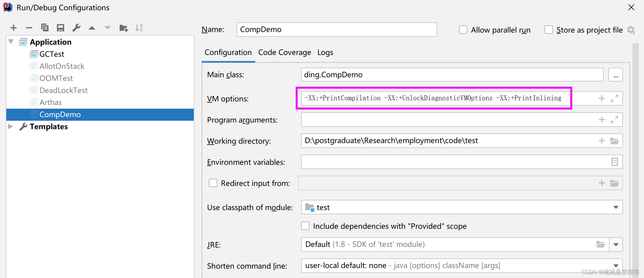Browse main class with ellipsis button
This screenshot has height=278, width=644.
click(x=616, y=75)
